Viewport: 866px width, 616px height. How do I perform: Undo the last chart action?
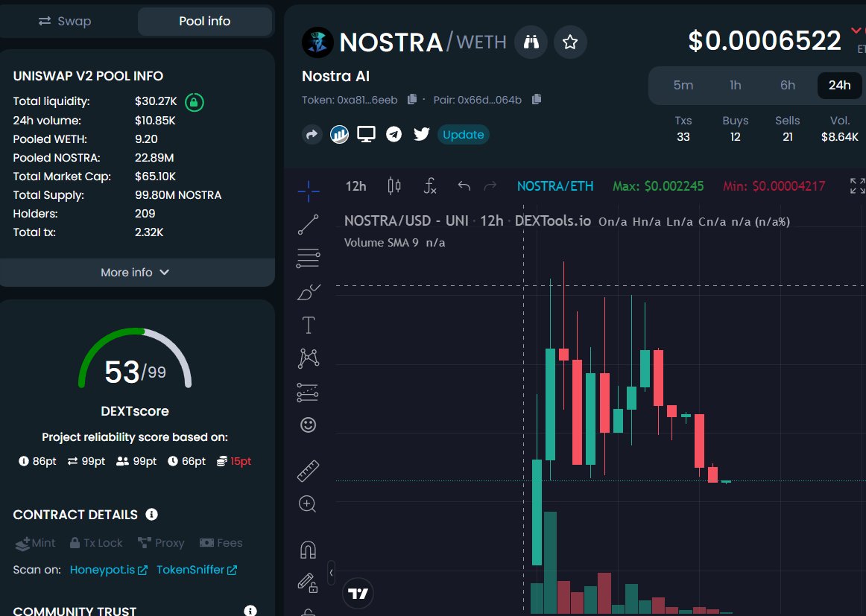pyautogui.click(x=464, y=186)
